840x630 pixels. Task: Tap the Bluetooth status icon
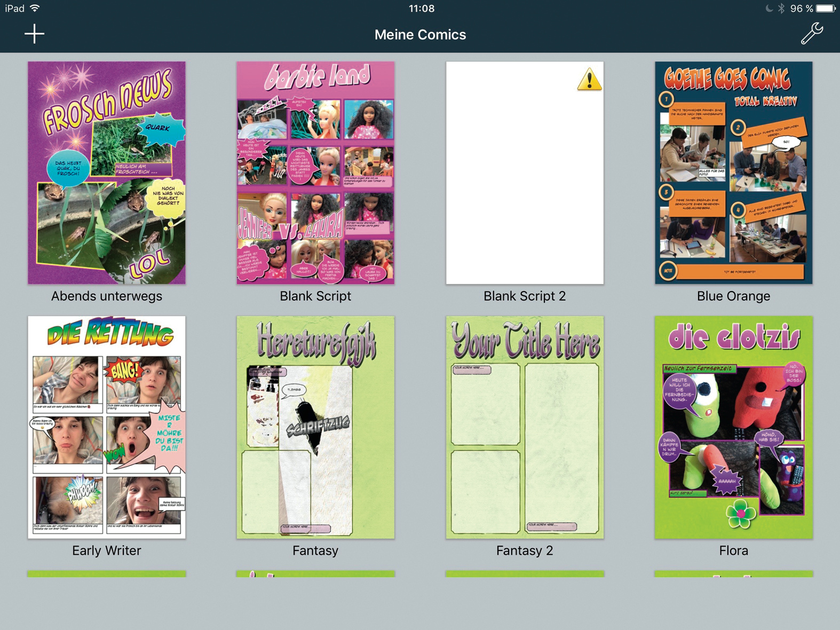coord(781,9)
